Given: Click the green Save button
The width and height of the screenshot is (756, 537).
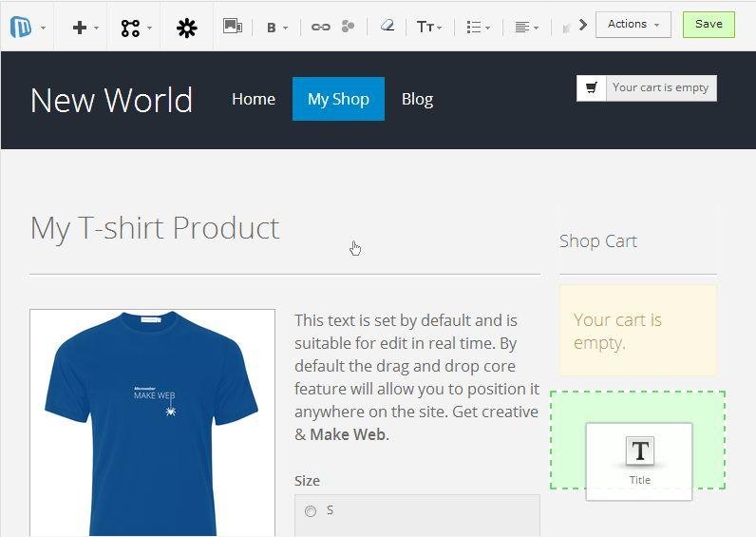Looking at the screenshot, I should (709, 25).
